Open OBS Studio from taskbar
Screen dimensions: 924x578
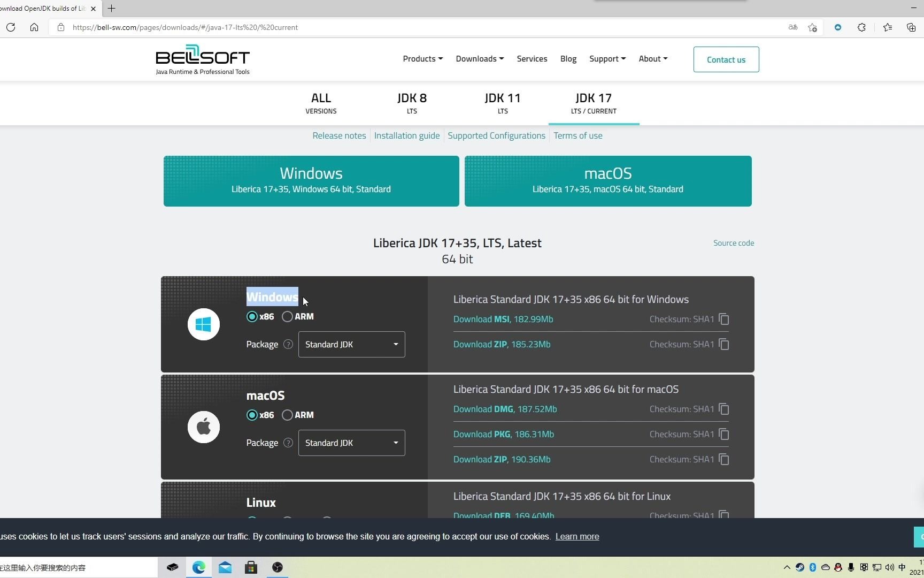tap(277, 567)
